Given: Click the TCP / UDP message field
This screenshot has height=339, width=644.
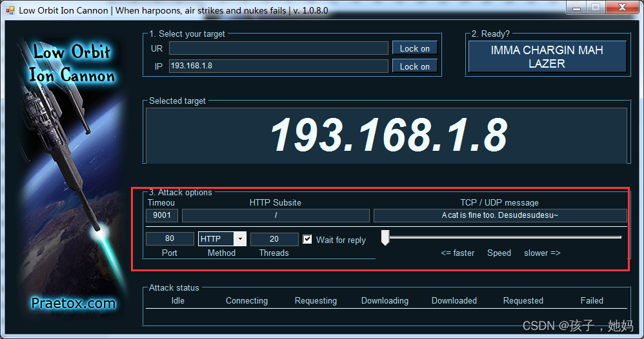Looking at the screenshot, I should [x=500, y=215].
